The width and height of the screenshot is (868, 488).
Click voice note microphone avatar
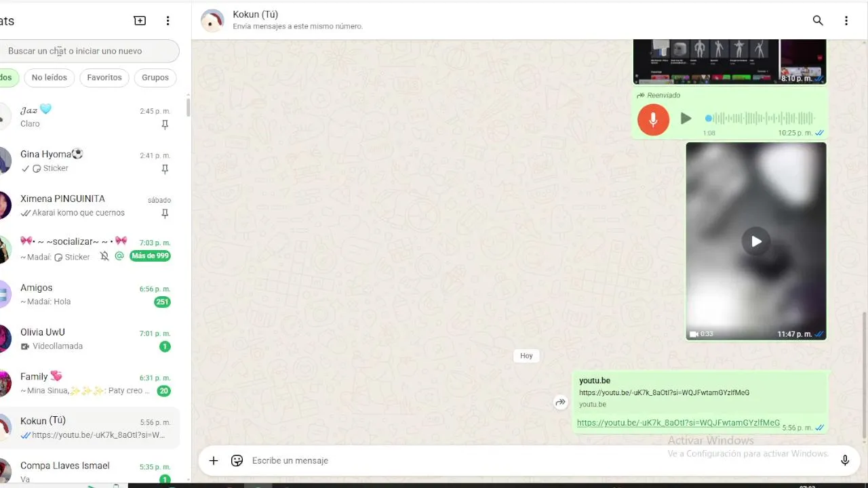pos(653,119)
